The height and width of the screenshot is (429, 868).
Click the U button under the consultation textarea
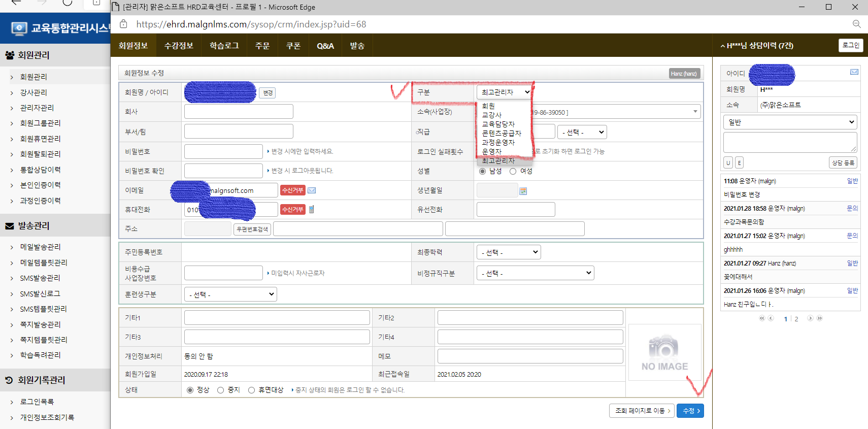point(728,162)
